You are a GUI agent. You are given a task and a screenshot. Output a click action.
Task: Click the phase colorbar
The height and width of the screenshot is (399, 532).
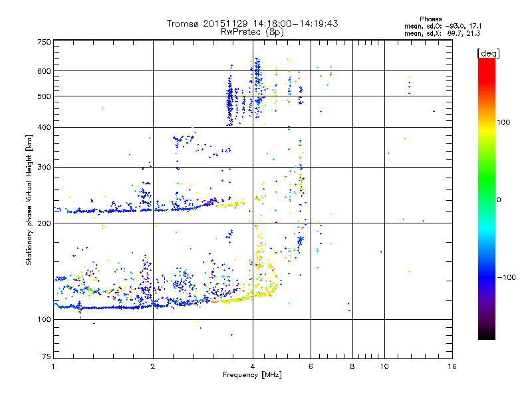pyautogui.click(x=487, y=198)
